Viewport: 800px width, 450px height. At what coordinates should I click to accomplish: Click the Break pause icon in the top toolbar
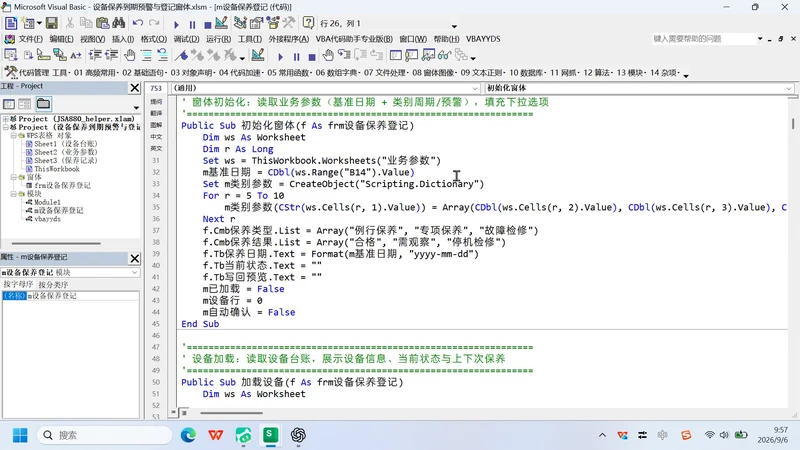[192, 24]
